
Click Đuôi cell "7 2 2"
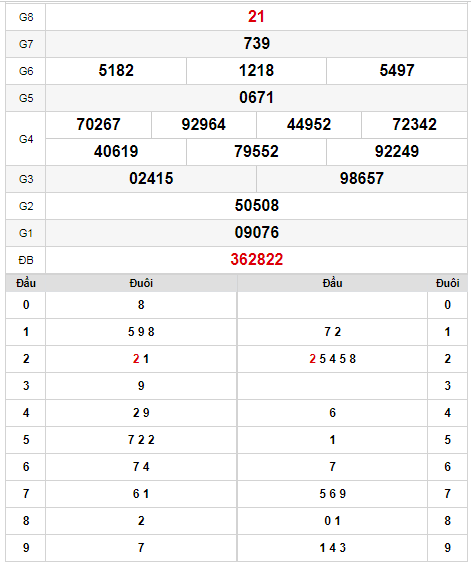tap(141, 440)
